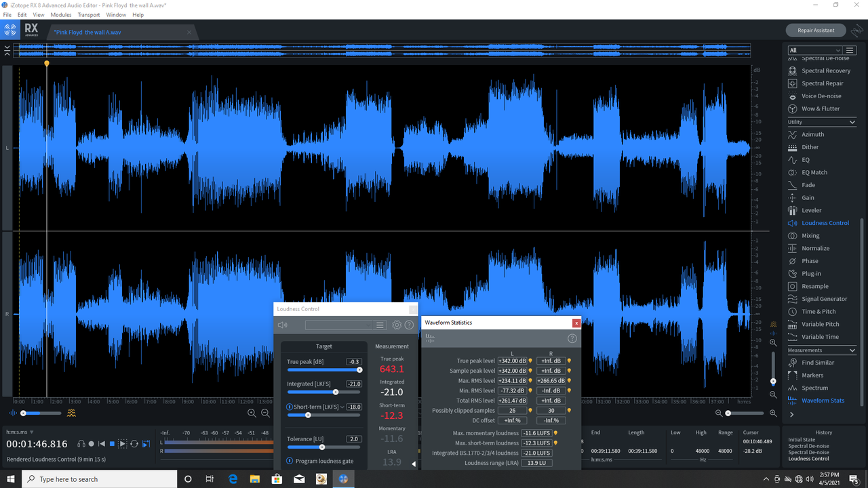This screenshot has height=488, width=868.
Task: Click the Loudness Control settings gear
Action: click(x=397, y=325)
